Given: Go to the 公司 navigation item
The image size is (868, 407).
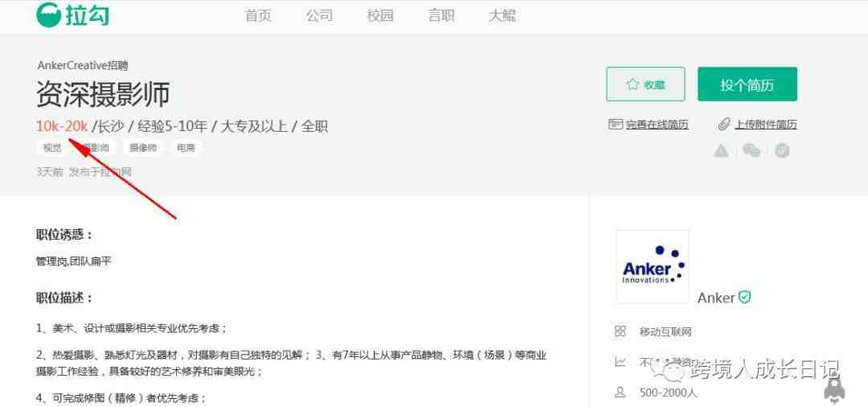Looking at the screenshot, I should click(319, 15).
